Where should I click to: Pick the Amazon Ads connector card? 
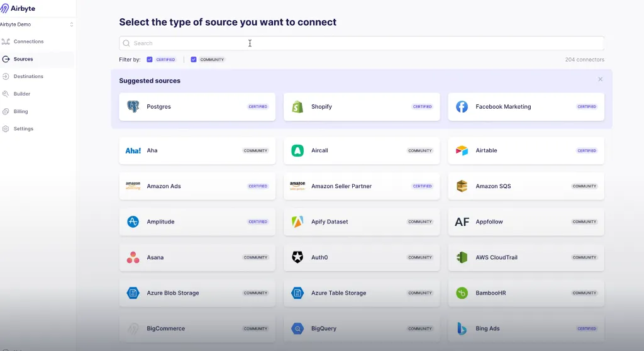[197, 186]
